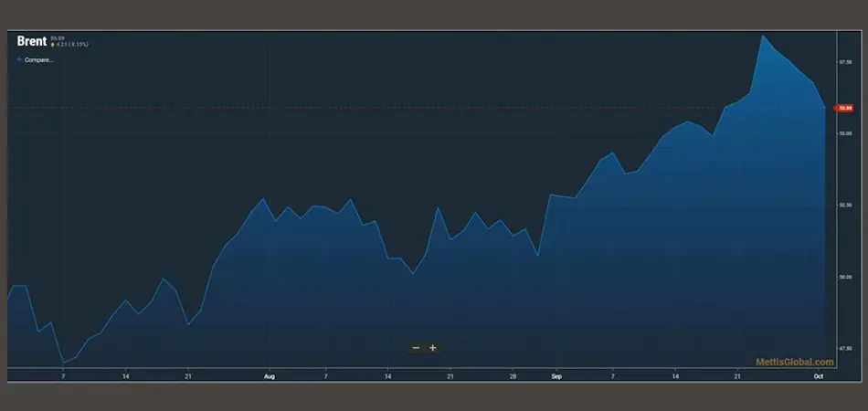This screenshot has width=868, height=411.
Task: Click the 55.00 price axis label
Action: click(844, 133)
